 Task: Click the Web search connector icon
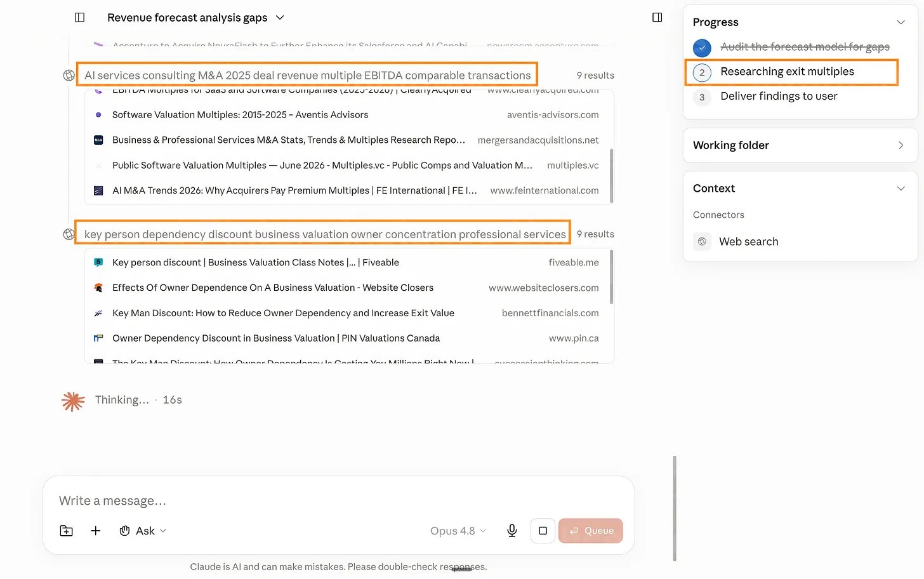pos(702,241)
